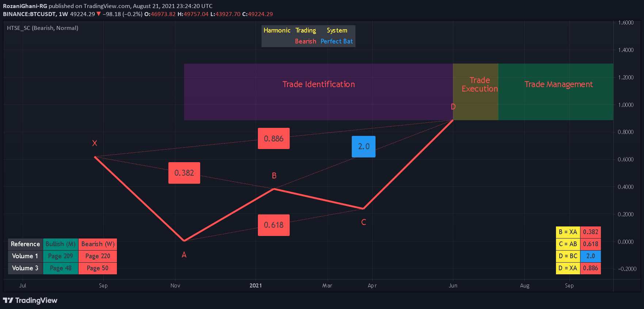Click the 0.8000 price axis value

pos(626,132)
